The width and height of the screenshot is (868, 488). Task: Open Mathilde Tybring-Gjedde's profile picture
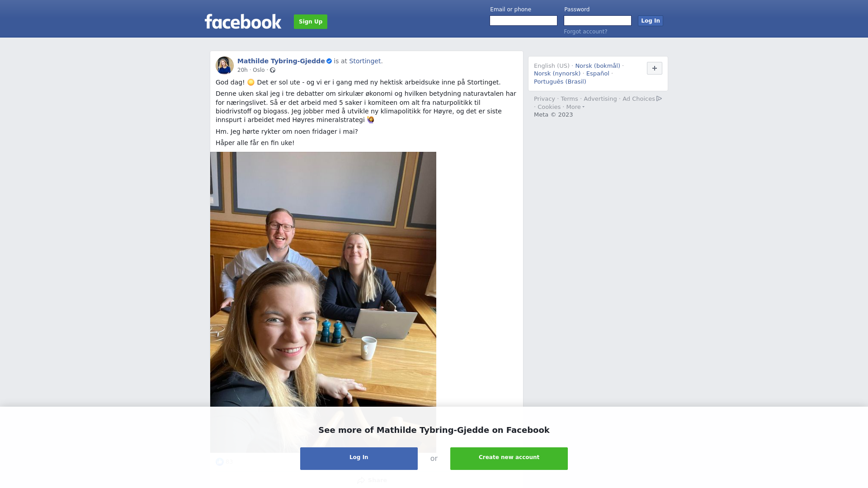pos(225,66)
